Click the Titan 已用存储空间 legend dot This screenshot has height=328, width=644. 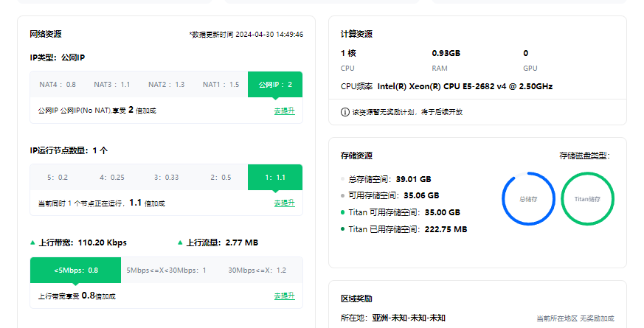[342, 229]
